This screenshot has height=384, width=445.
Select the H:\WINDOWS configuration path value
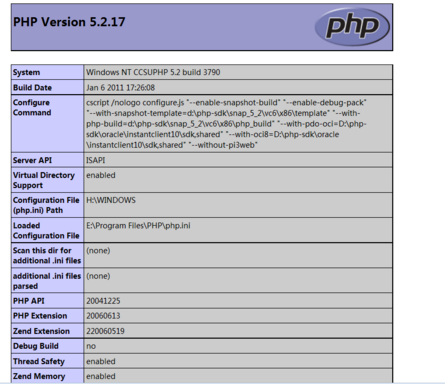(111, 200)
